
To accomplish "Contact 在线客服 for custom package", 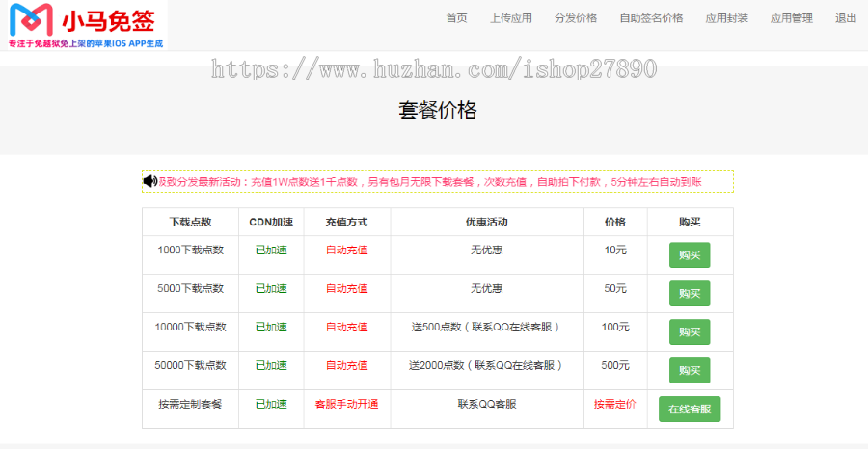I will coord(690,409).
